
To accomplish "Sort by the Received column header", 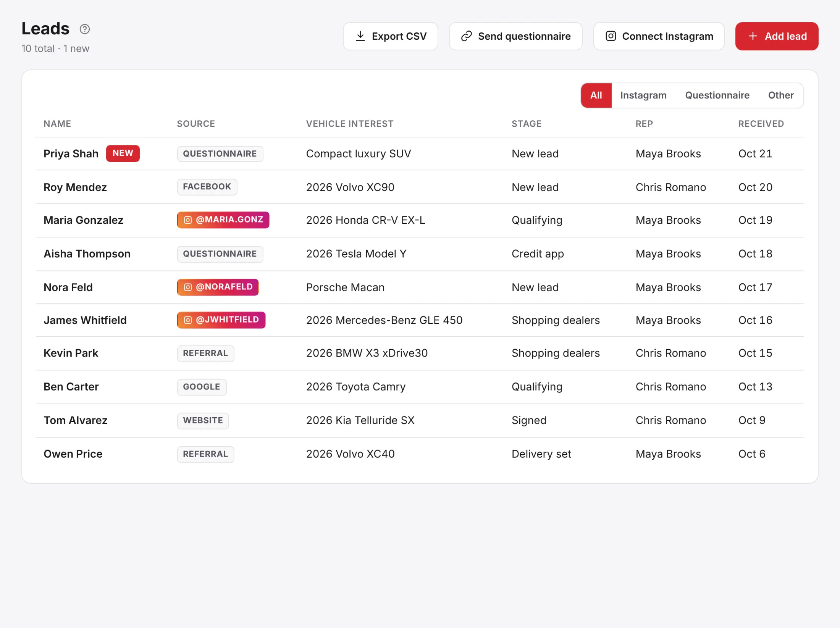I will click(x=761, y=124).
